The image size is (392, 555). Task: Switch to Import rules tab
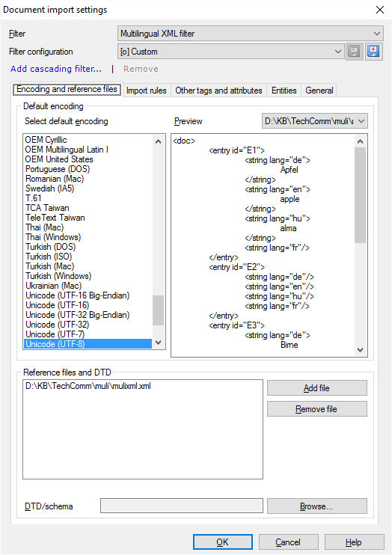pyautogui.click(x=146, y=91)
